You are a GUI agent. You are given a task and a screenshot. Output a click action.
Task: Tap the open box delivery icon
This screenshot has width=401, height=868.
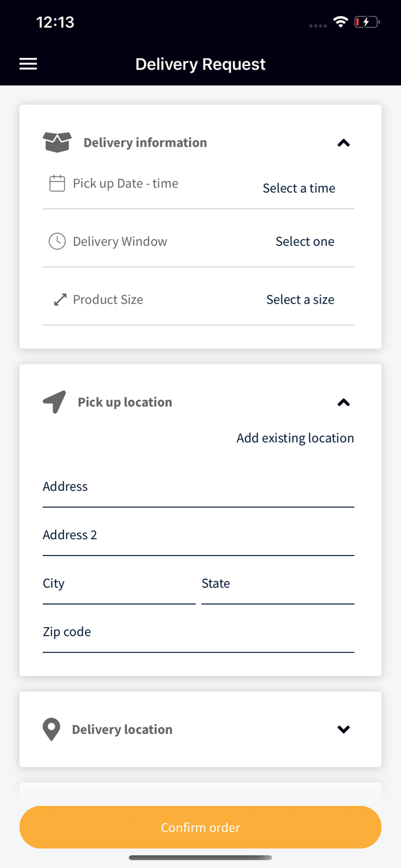point(57,142)
